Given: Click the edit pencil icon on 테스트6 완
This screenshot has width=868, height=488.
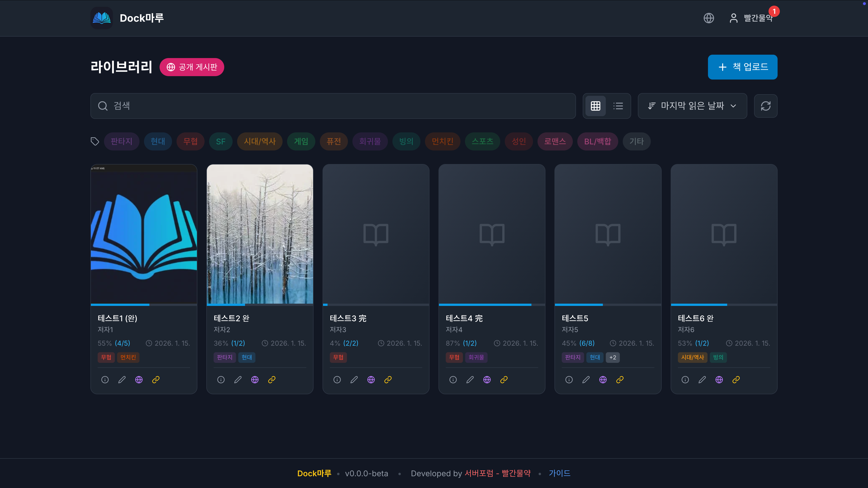Looking at the screenshot, I should (702, 380).
